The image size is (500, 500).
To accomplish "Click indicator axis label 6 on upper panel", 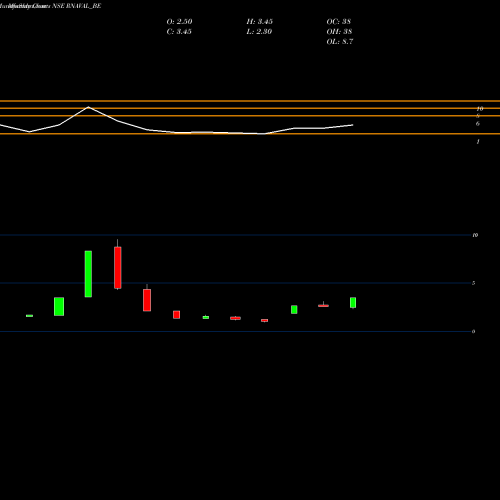I will click(x=478, y=124).
